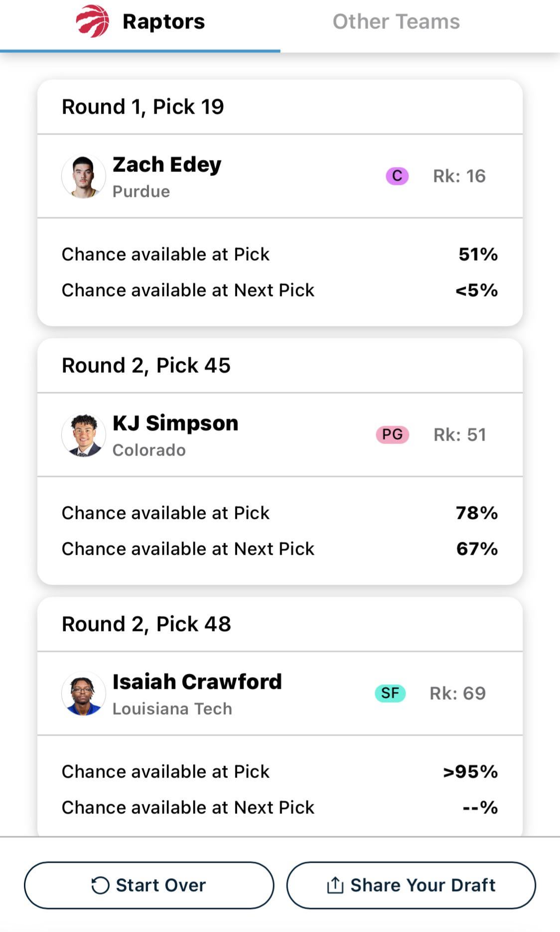Click Isaiah Crawford's player headshot

coord(83,693)
